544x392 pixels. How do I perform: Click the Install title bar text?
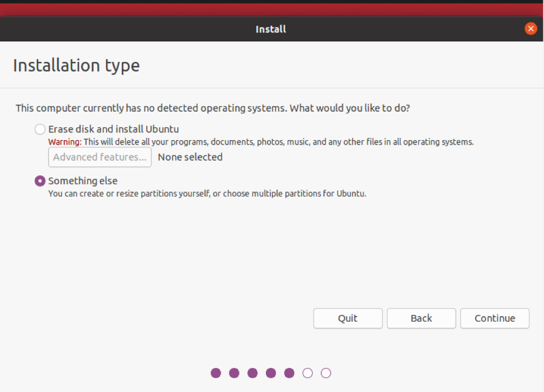271,29
